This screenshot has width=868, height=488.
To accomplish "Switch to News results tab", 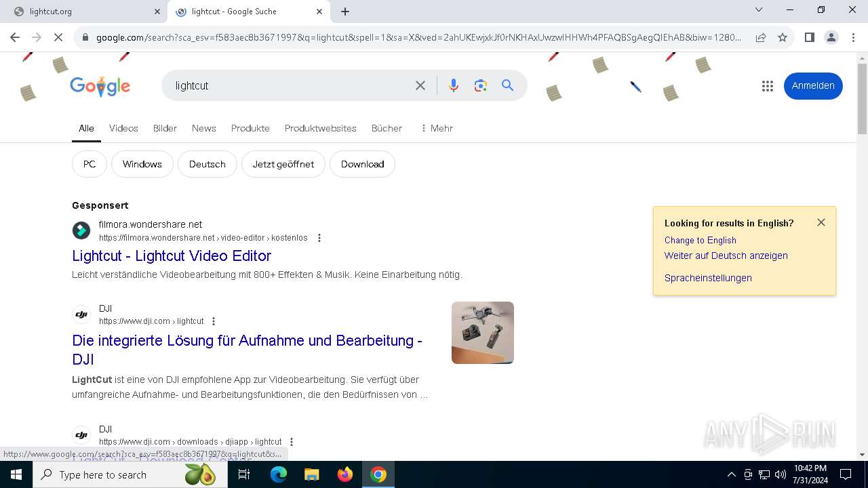I will pyautogui.click(x=204, y=128).
